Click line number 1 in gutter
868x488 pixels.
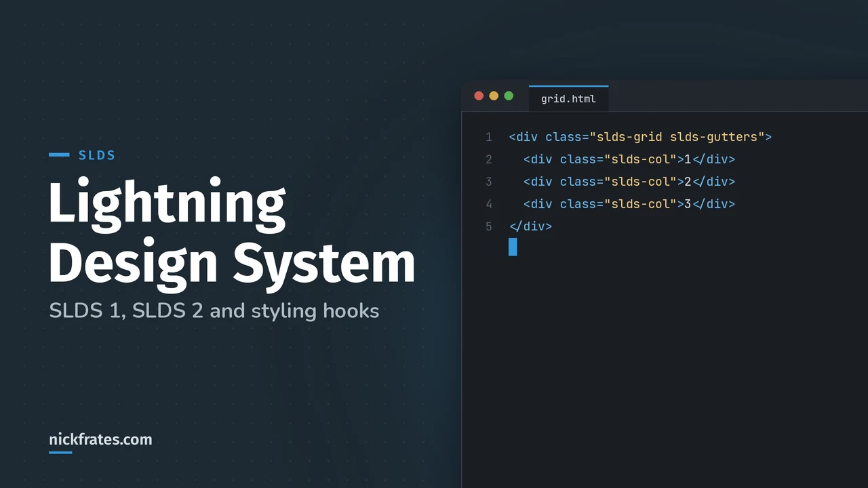[x=488, y=137]
